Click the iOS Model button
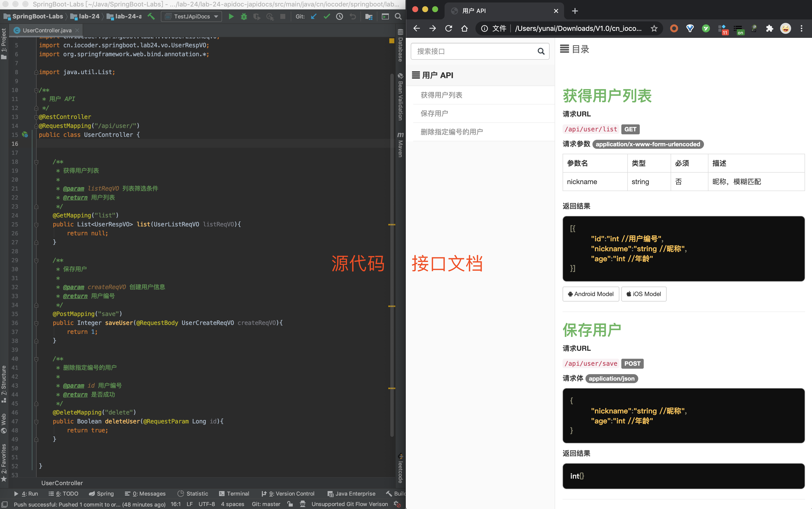Viewport: 812px width, 509px height. pyautogui.click(x=643, y=294)
